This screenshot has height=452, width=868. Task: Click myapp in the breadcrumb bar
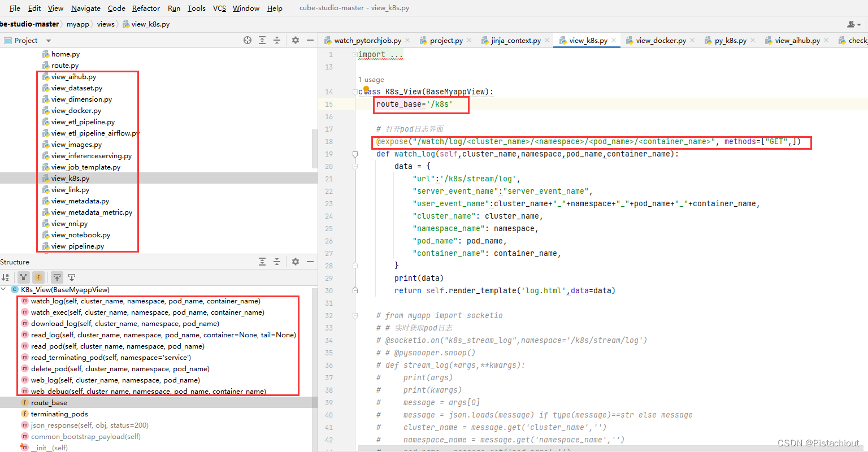pos(78,24)
